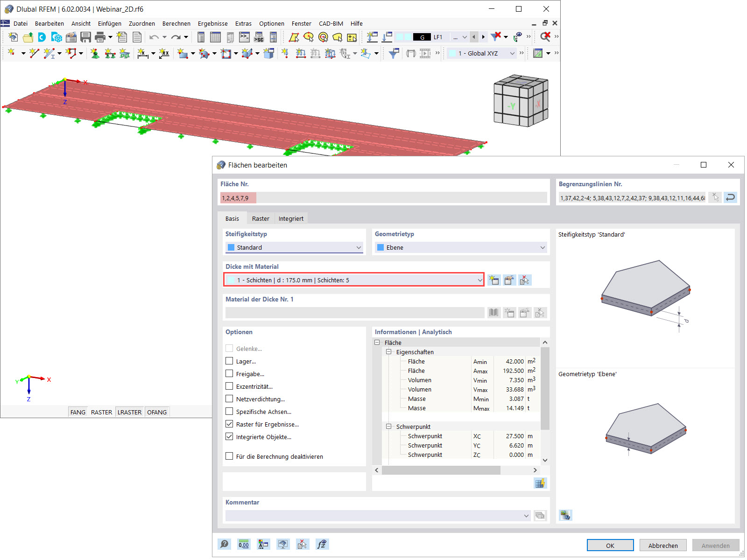Select the new member tool
The width and height of the screenshot is (747, 560).
pyautogui.click(x=49, y=53)
